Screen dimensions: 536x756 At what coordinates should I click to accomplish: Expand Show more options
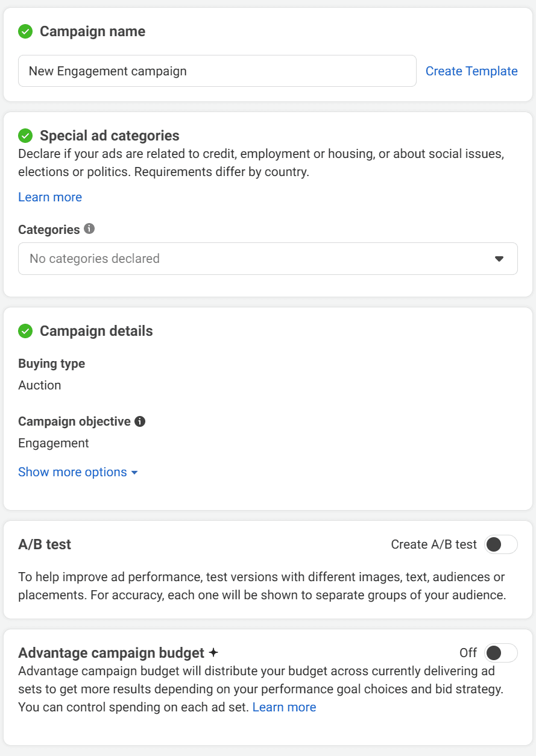tap(78, 472)
